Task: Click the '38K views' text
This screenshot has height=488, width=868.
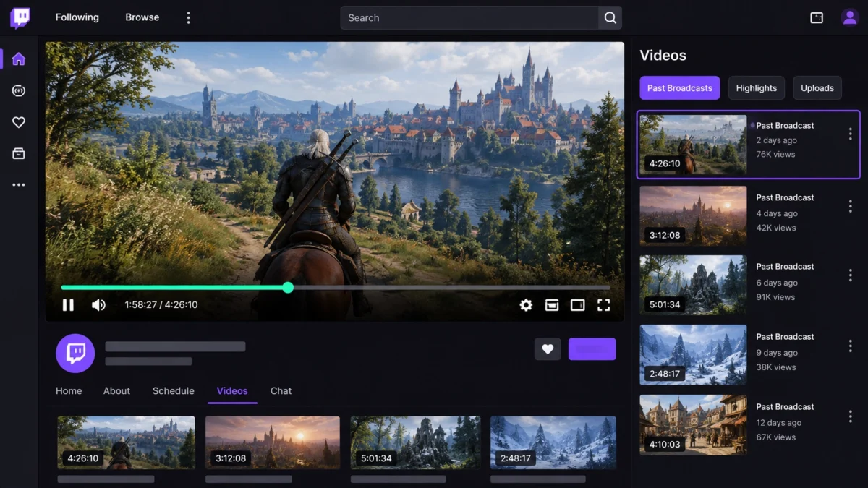Action: [x=775, y=367]
